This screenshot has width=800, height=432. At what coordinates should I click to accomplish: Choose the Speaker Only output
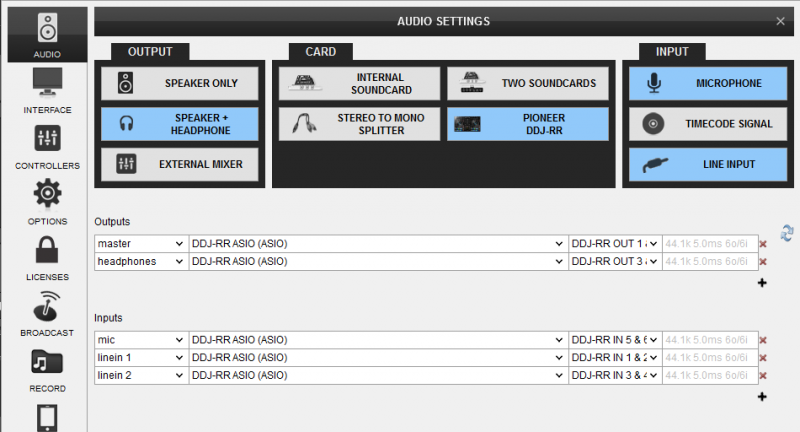[x=179, y=83]
